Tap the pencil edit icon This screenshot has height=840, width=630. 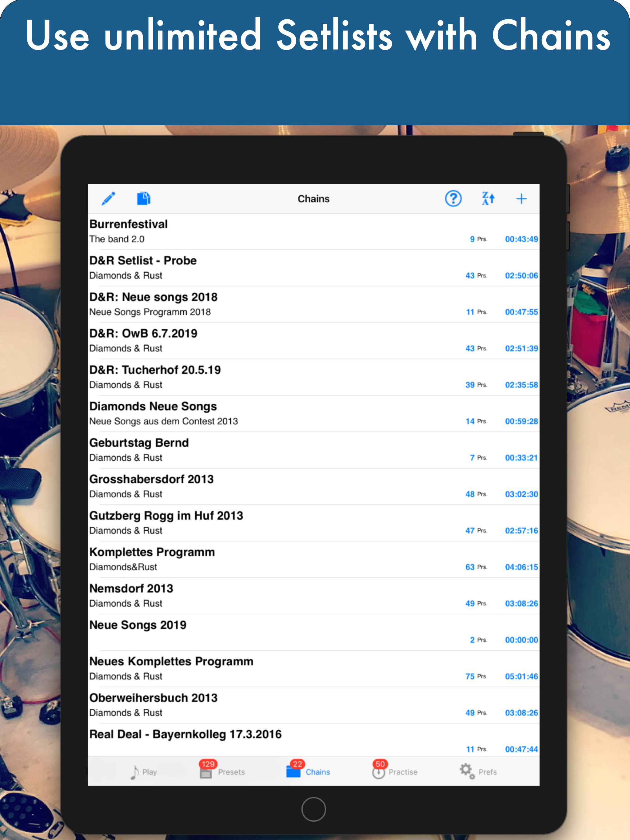coord(108,198)
